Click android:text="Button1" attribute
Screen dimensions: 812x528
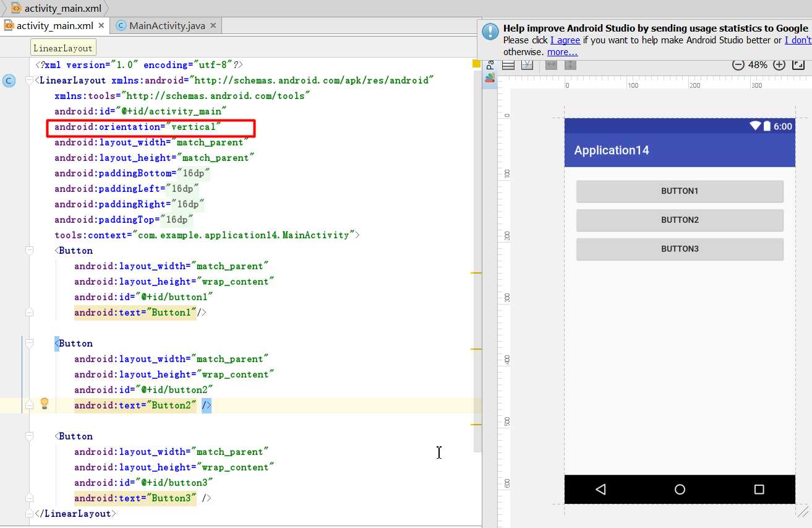coord(135,313)
